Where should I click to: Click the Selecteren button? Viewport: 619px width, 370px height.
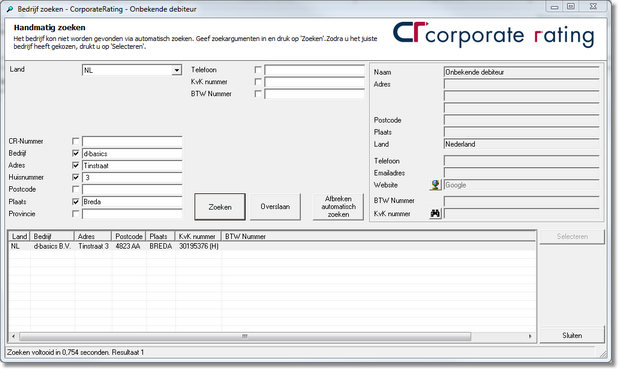572,237
